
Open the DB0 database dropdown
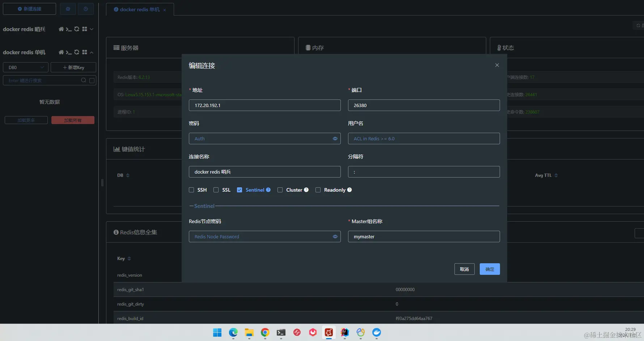click(26, 67)
